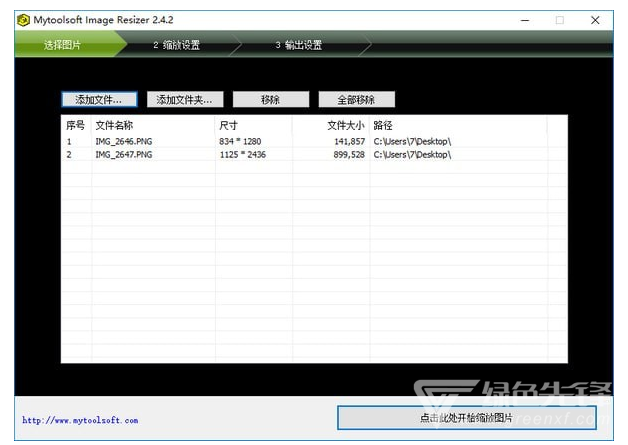The height and width of the screenshot is (445, 628).
Task: Click the Mytoolsoft app icon in title bar
Action: [23, 20]
